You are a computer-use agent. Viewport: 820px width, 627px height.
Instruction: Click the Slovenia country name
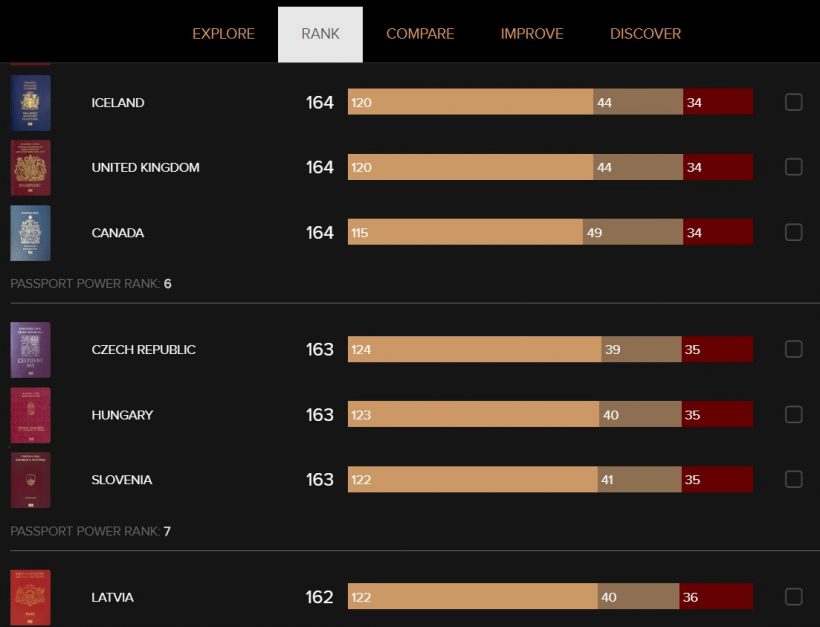coord(122,480)
